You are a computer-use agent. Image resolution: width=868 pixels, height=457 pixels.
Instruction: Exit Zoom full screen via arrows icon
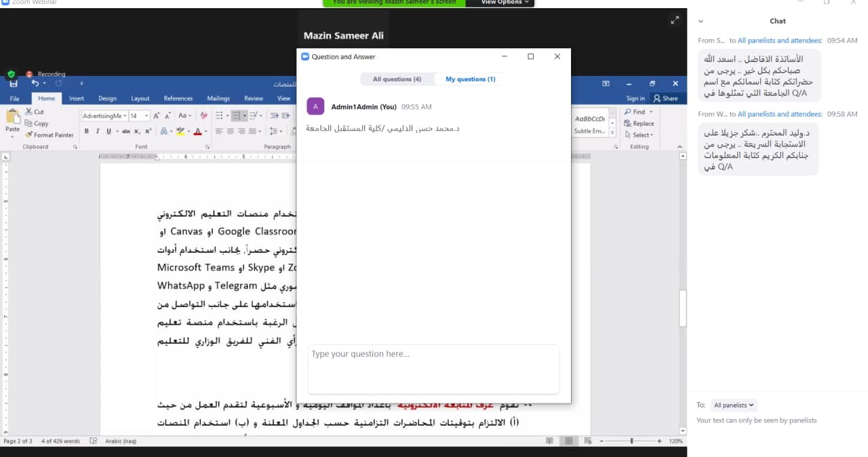(675, 20)
